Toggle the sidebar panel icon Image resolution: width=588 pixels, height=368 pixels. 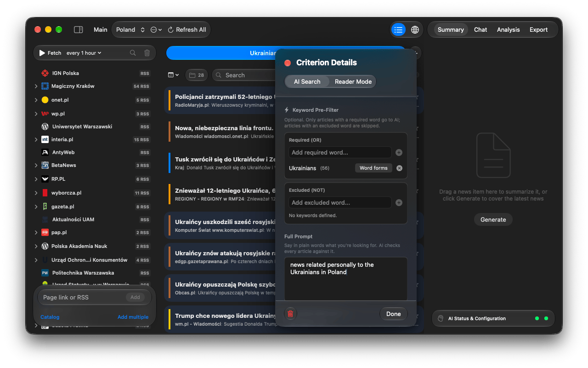coord(79,29)
